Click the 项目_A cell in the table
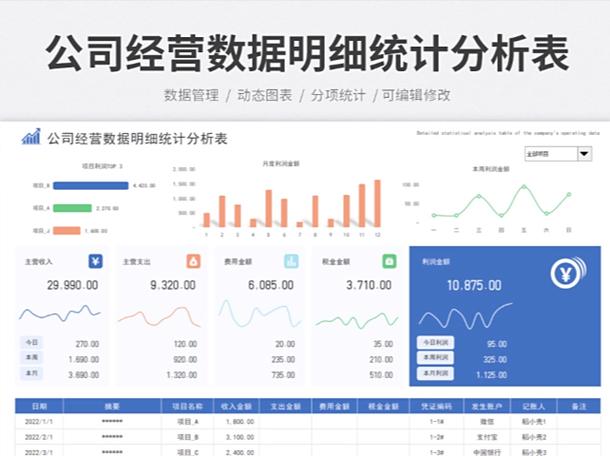The height and width of the screenshot is (456, 610). (188, 422)
